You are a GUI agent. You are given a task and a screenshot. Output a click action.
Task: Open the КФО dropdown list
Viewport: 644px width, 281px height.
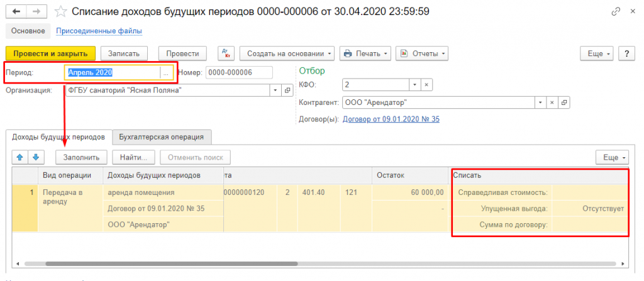pos(414,84)
